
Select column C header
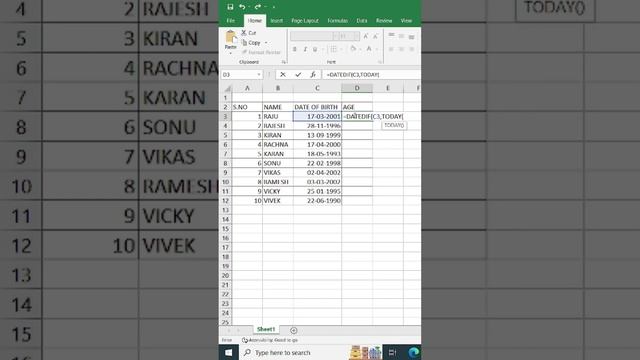(x=317, y=88)
